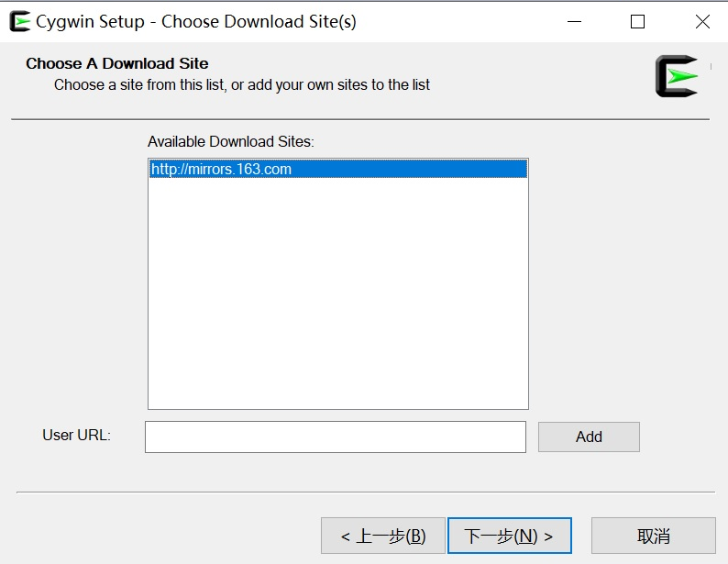Viewport: 728px width, 564px height.
Task: Click the Add button
Action: point(589,437)
